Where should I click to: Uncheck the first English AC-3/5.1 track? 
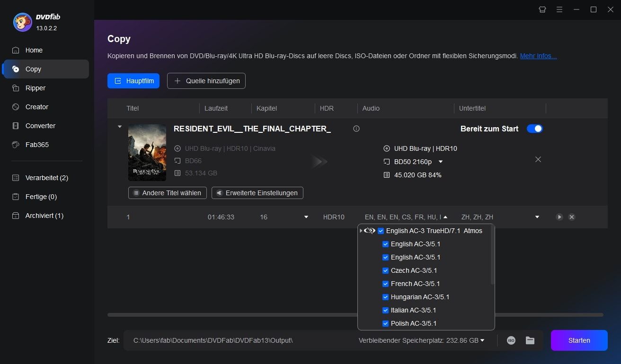(x=385, y=244)
